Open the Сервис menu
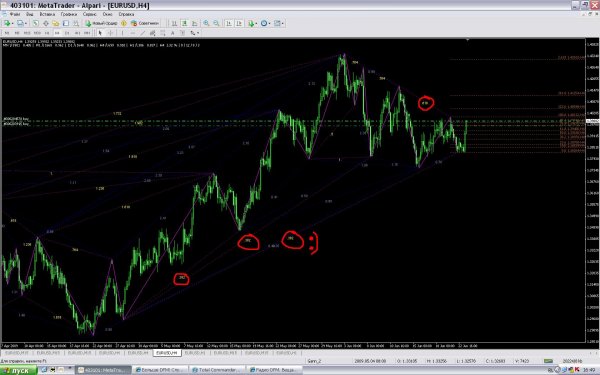600x375 pixels. click(x=90, y=14)
